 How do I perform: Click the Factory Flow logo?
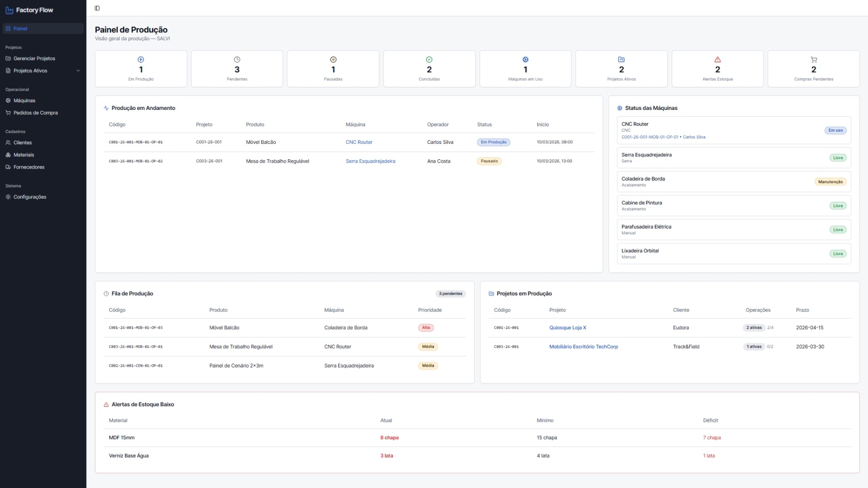tap(30, 10)
